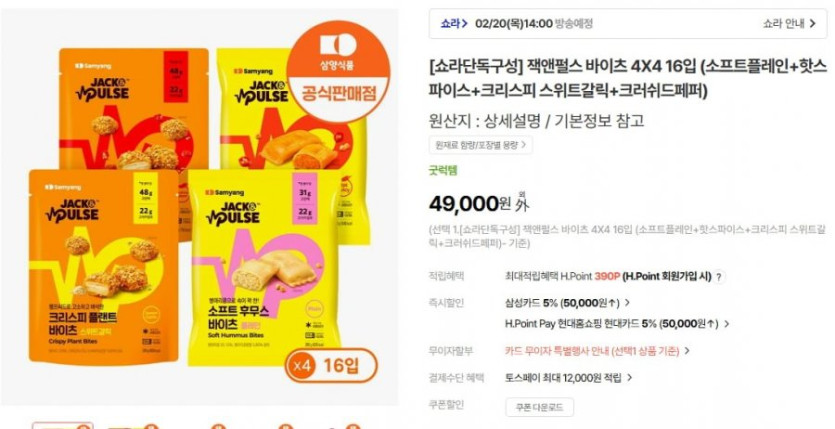Select the first thumbnail below product image

point(63,425)
